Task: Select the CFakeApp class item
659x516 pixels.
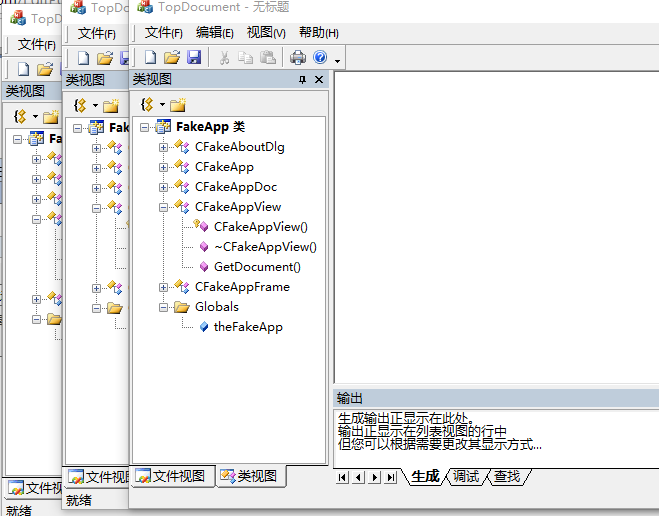Action: (224, 167)
